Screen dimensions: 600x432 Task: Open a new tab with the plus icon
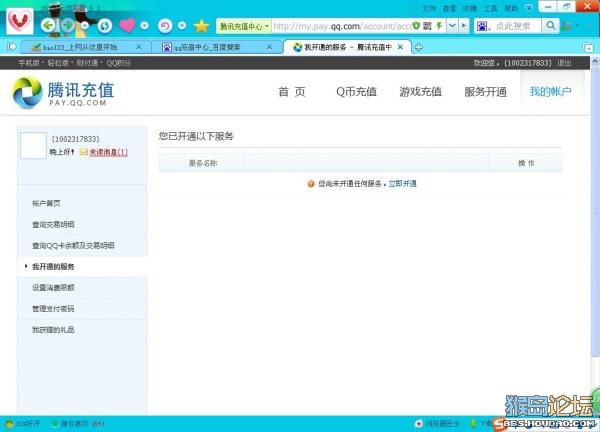tap(419, 47)
